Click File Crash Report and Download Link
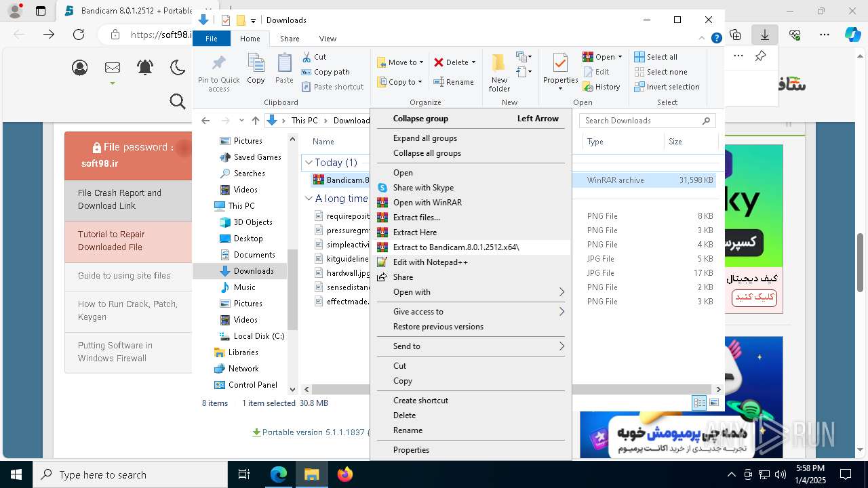This screenshot has height=488, width=868. [x=119, y=199]
